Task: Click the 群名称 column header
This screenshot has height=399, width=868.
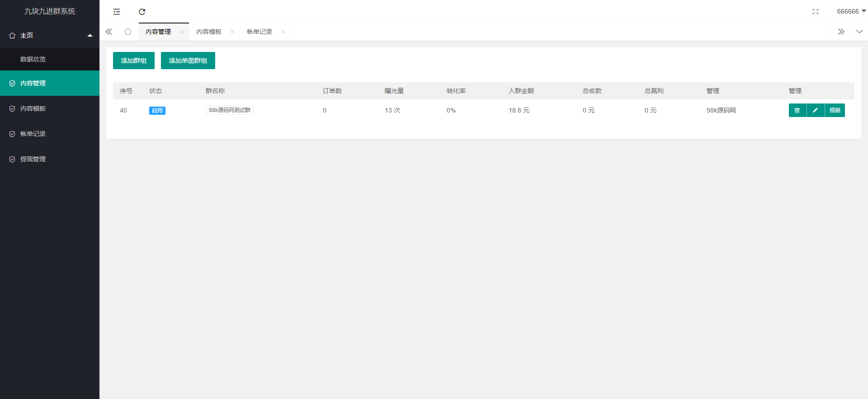Action: (215, 91)
